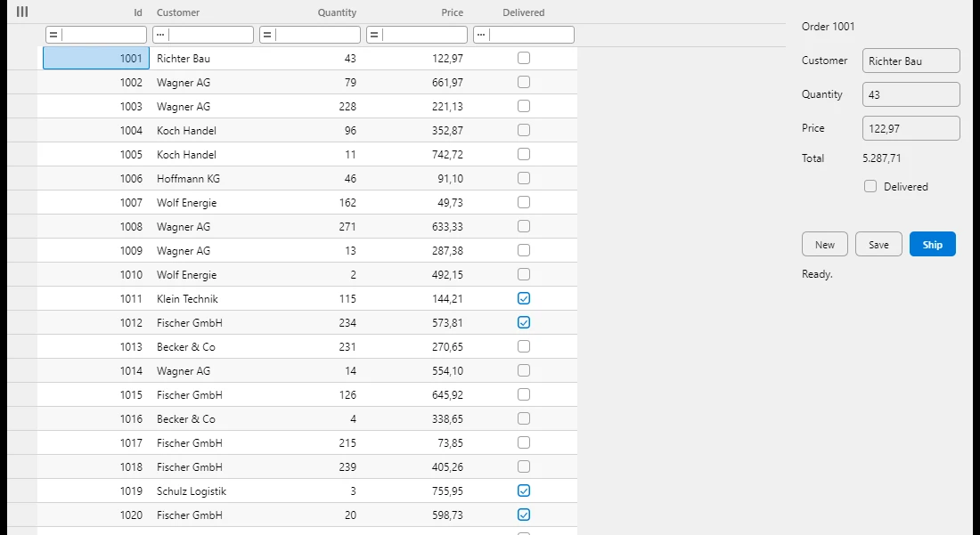Select Id cell 1014
The width and height of the screenshot is (980, 535).
click(96, 371)
